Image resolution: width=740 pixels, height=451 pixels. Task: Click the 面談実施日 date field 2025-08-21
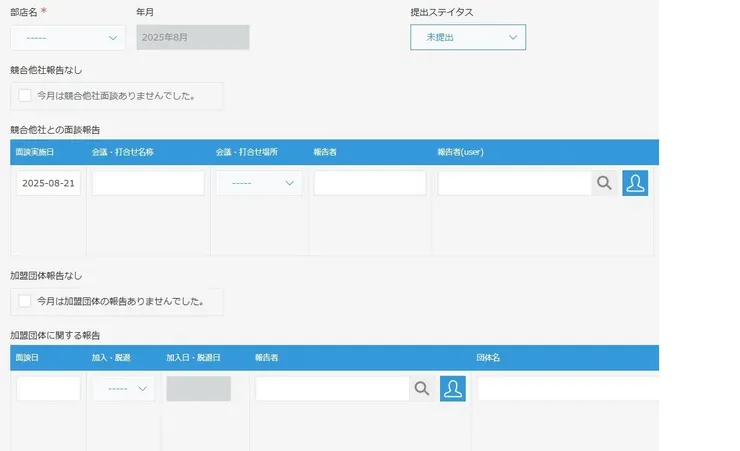(x=48, y=183)
